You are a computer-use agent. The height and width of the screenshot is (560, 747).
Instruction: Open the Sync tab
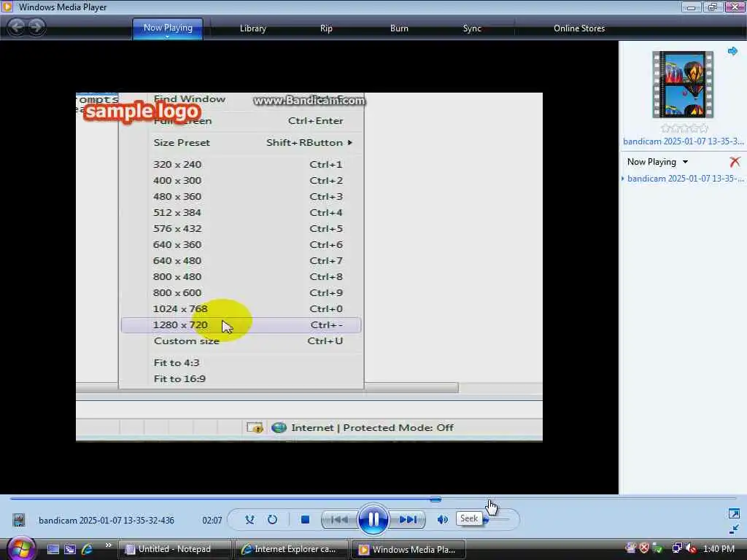point(472,28)
